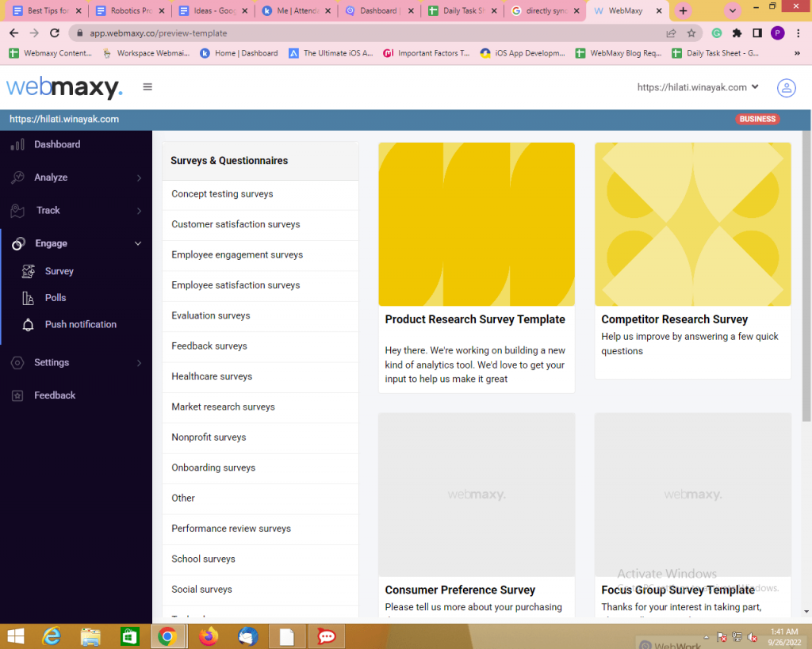Switch to the Daily Task Sheet tab

[x=463, y=11]
